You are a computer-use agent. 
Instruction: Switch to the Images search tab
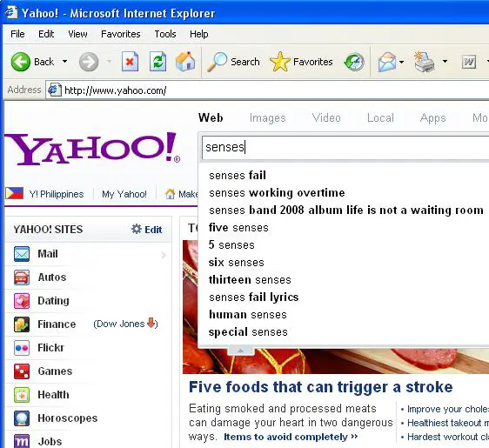pos(268,117)
